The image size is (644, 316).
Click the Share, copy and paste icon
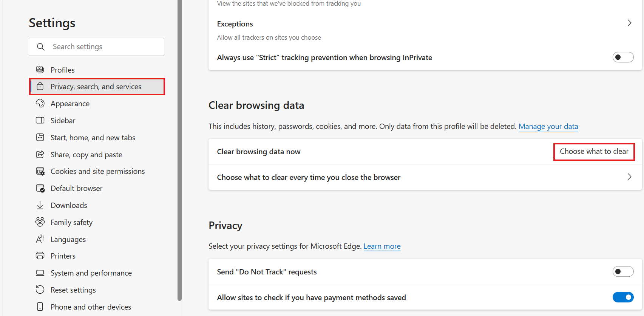(x=40, y=154)
